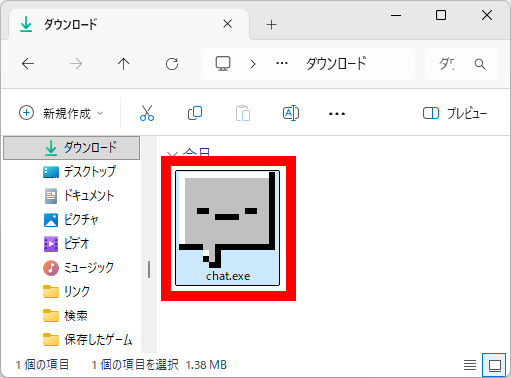Image resolution: width=511 pixels, height=378 pixels.
Task: Show hidden breadcrumb path ellipsis
Action: (x=282, y=63)
